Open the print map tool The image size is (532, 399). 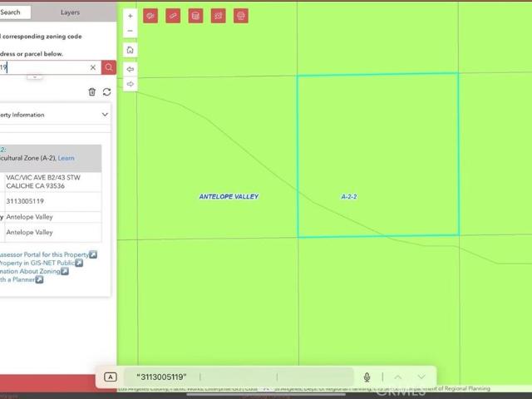tap(241, 16)
